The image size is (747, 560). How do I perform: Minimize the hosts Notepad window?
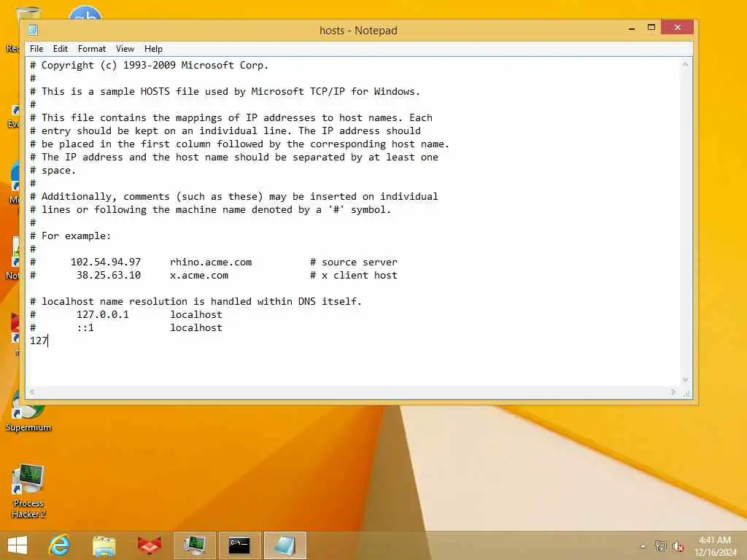coord(632,28)
